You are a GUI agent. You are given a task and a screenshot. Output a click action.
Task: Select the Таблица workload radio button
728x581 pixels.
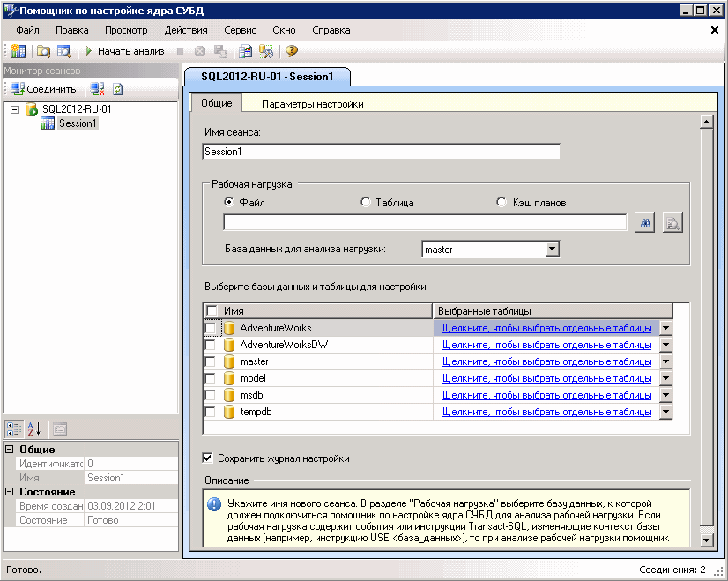click(366, 202)
